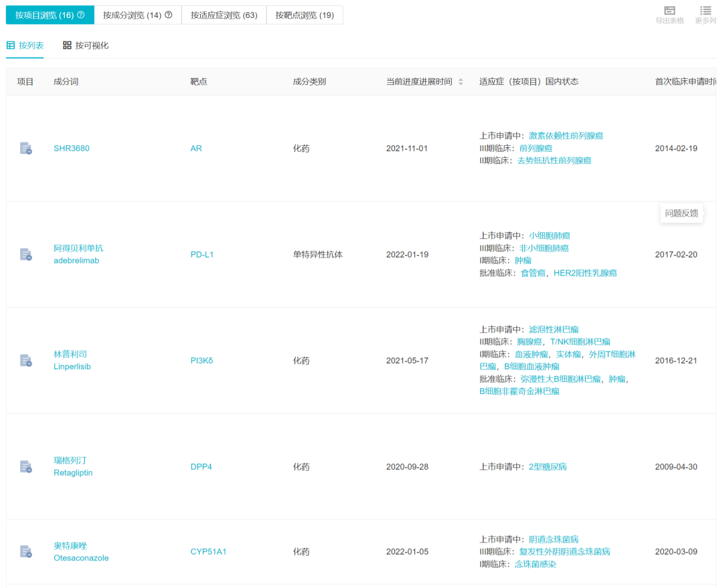Open project icon for SHR3680 row
This screenshot has height=588, width=723.
[x=26, y=149]
